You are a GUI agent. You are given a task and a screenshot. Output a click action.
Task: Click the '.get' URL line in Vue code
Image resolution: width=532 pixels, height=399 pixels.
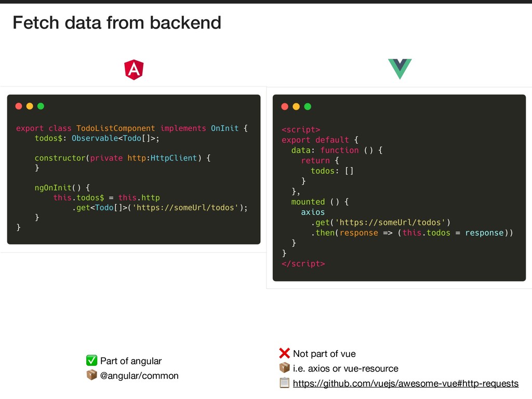pos(381,222)
